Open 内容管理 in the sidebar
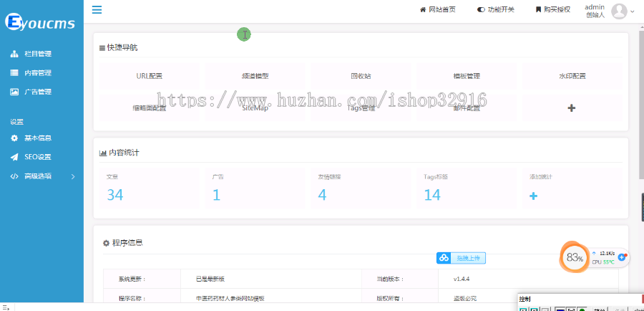644x311 pixels. 37,72
